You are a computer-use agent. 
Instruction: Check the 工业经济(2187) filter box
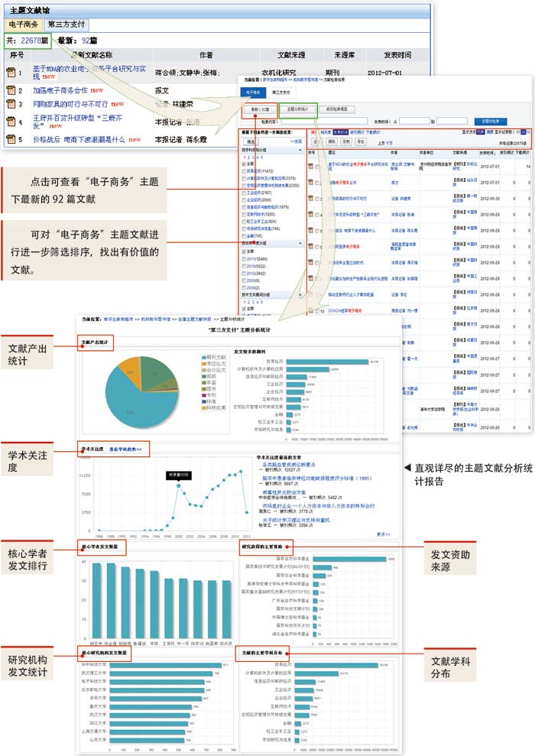point(244,193)
